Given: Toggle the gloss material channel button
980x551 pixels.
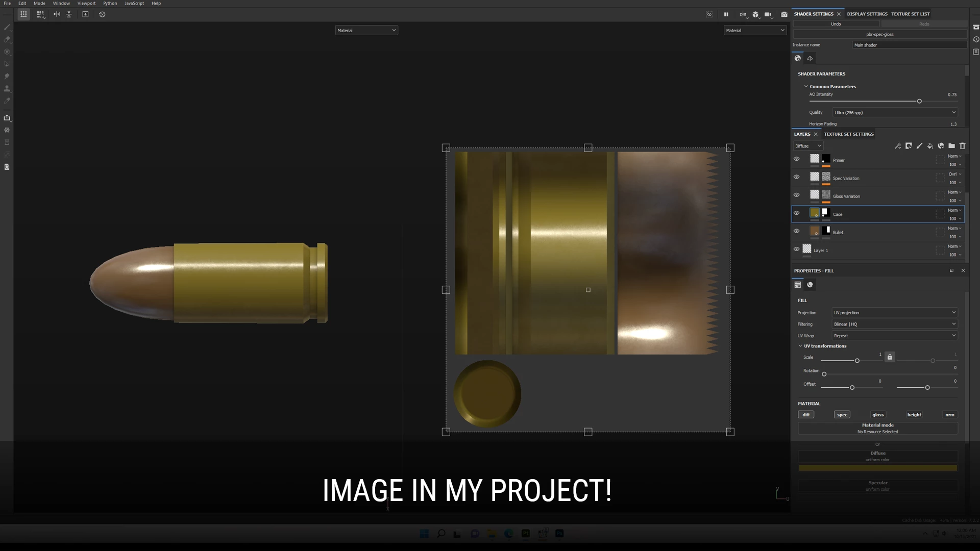Looking at the screenshot, I should pos(877,415).
